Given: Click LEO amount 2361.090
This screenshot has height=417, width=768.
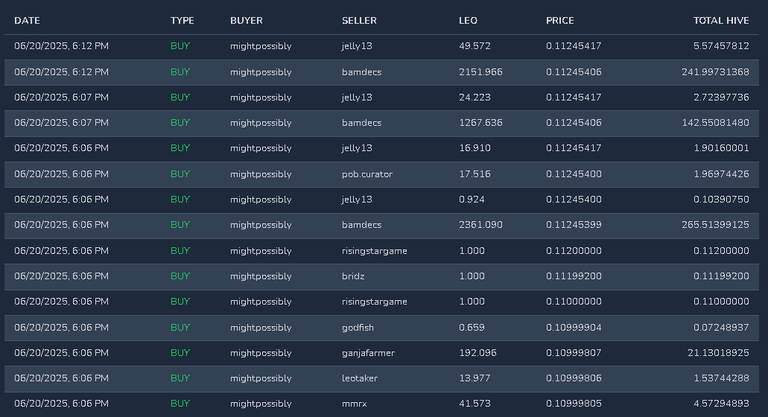Looking at the screenshot, I should tap(480, 225).
